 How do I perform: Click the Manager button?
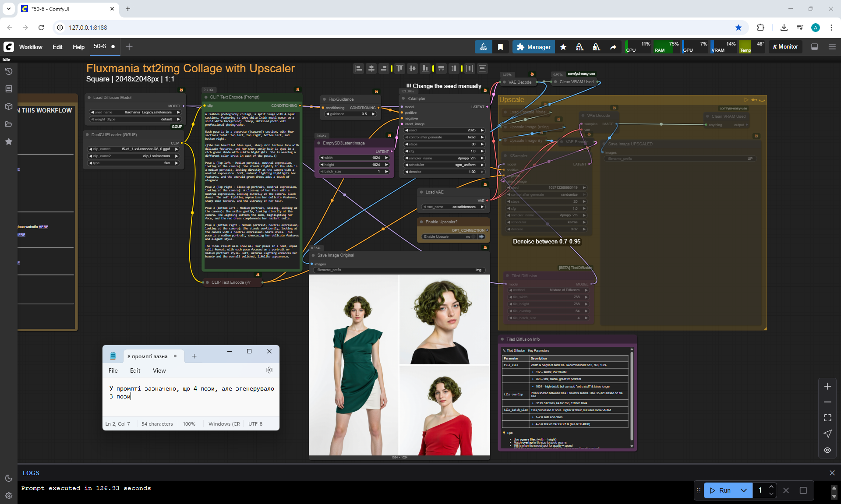click(534, 47)
